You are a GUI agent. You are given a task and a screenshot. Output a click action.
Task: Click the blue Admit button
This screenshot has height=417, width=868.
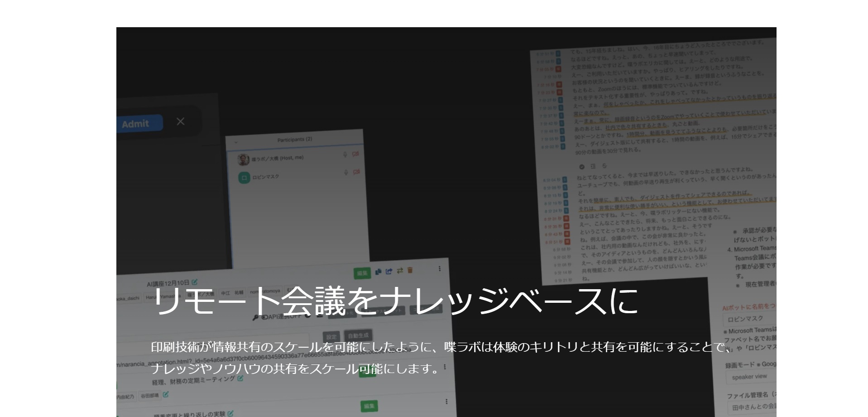(x=139, y=123)
